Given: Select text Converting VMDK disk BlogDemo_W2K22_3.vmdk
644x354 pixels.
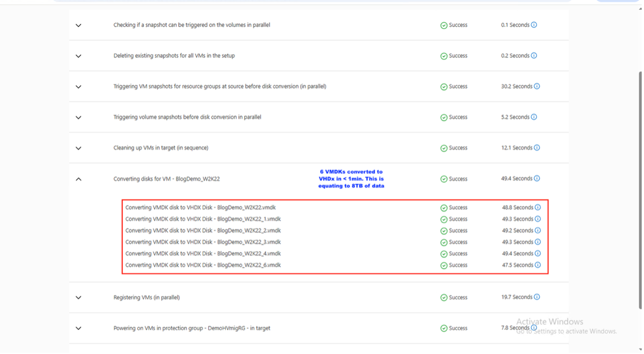Looking at the screenshot, I should (203, 242).
